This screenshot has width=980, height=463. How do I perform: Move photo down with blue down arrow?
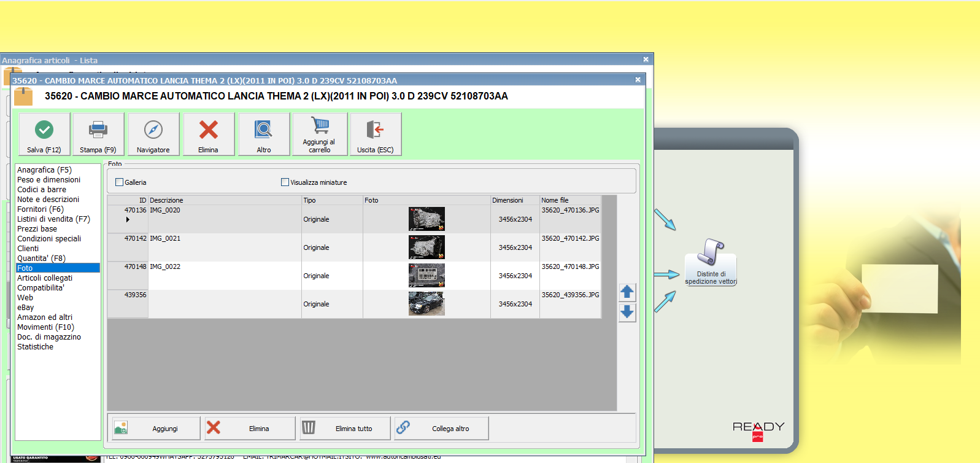click(x=627, y=313)
